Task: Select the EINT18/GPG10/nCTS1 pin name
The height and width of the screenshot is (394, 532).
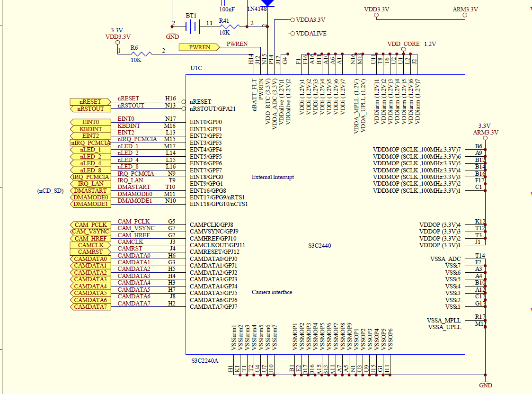Action: coord(219,204)
